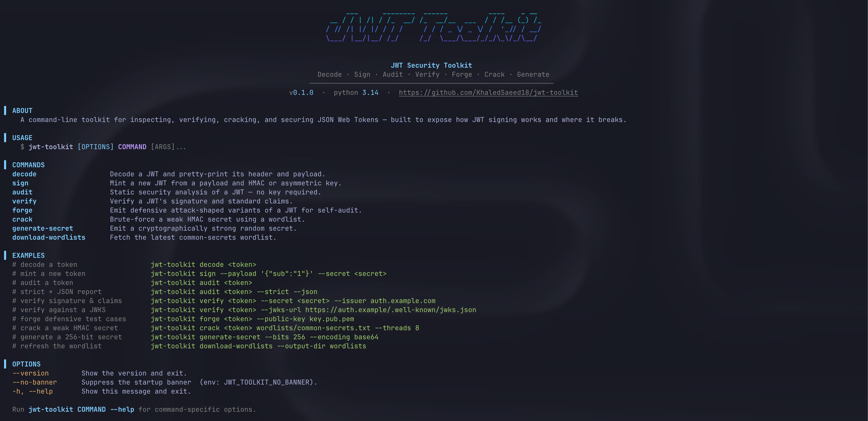
Task: Click the '# verify against a JWKS' comment
Action: (x=59, y=310)
